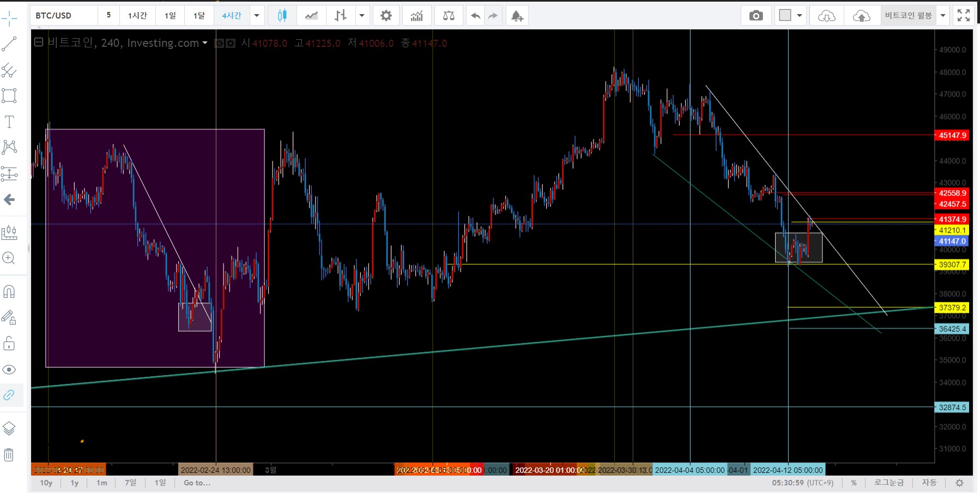The height and width of the screenshot is (493, 980).
Task: Toggle the 로그눈금 log scale option
Action: [x=888, y=483]
